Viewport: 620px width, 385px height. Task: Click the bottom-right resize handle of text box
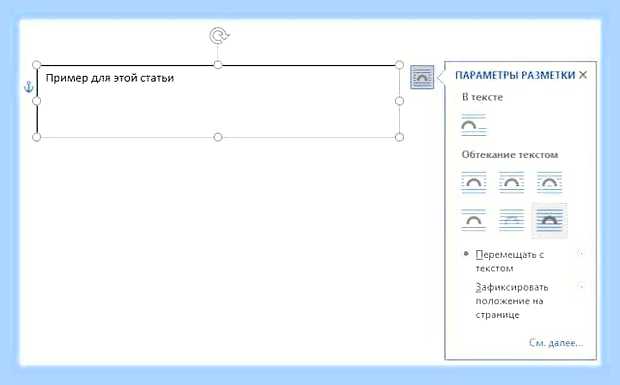pyautogui.click(x=399, y=137)
